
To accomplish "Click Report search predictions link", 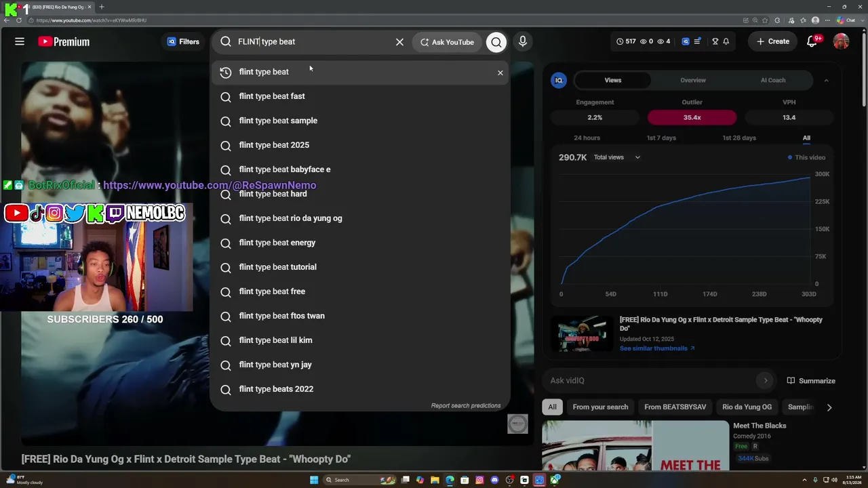I will click(466, 405).
